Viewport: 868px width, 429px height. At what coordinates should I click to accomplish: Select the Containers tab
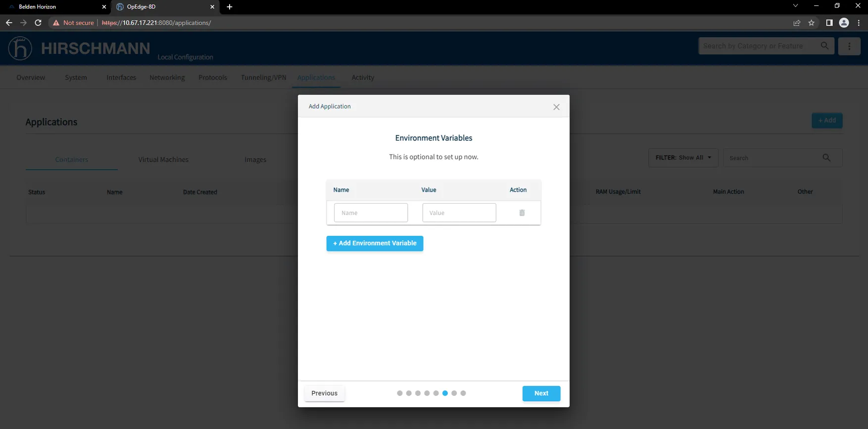coord(72,160)
